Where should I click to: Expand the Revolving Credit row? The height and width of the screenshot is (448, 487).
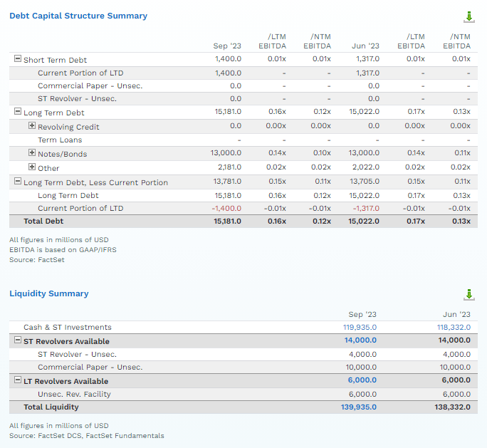click(x=32, y=126)
